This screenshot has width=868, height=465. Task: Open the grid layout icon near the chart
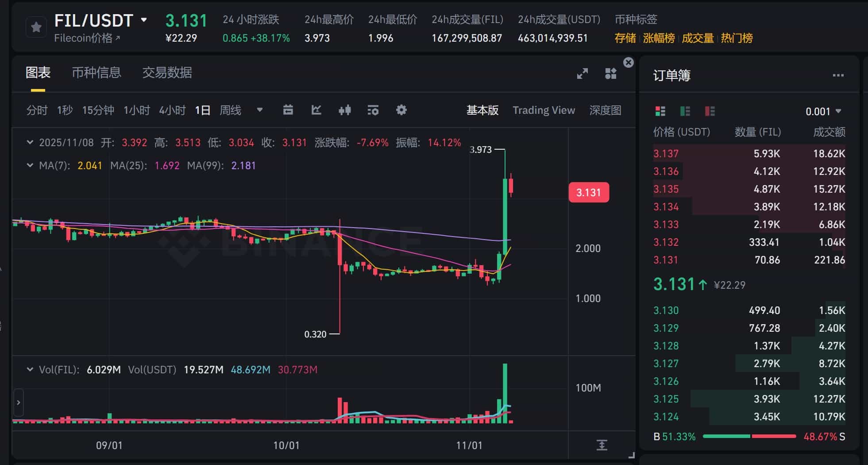tap(610, 74)
